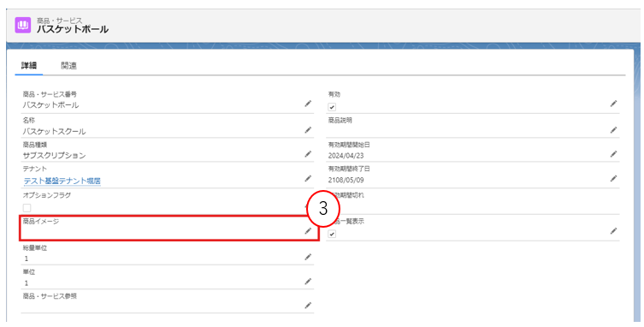Edit the 有効 field pencil icon
This screenshot has width=644, height=327.
pyautogui.click(x=613, y=104)
